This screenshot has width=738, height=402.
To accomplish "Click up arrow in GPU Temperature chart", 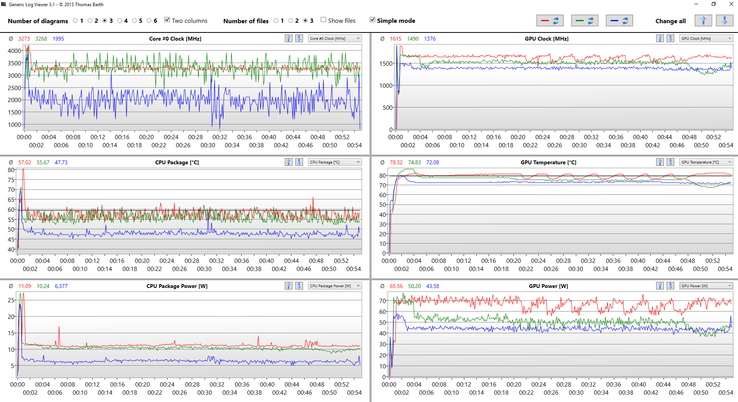I will tap(660, 162).
